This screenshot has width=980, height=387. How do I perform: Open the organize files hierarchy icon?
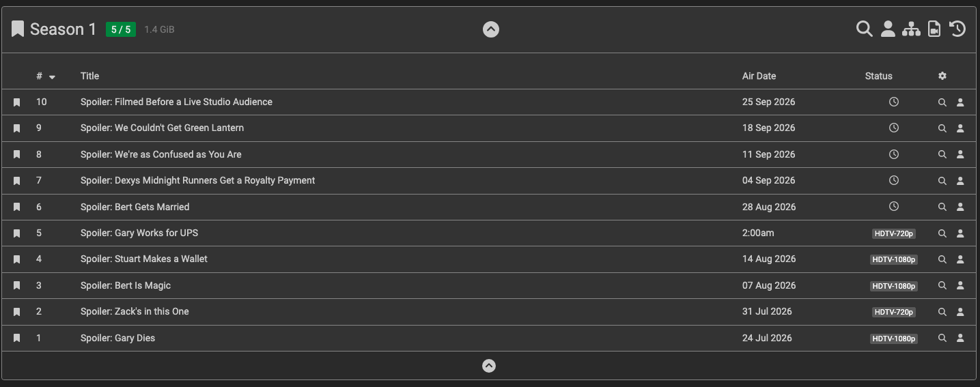[x=911, y=29]
